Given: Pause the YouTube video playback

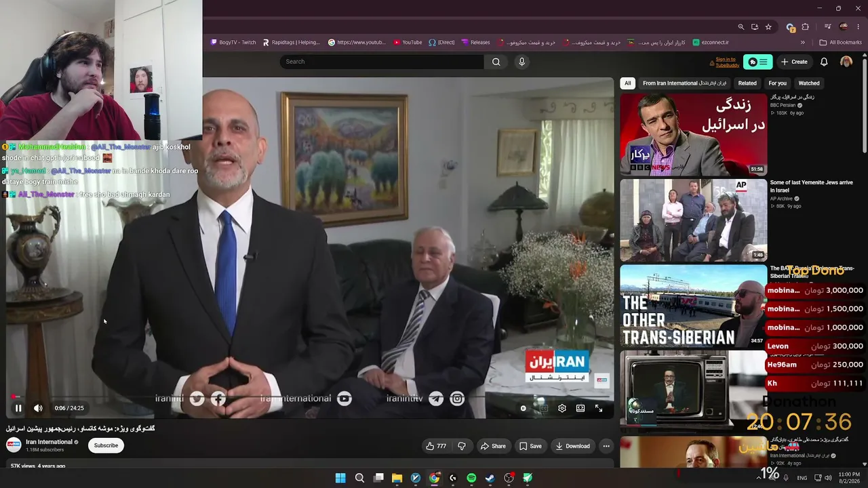Looking at the screenshot, I should tap(18, 408).
